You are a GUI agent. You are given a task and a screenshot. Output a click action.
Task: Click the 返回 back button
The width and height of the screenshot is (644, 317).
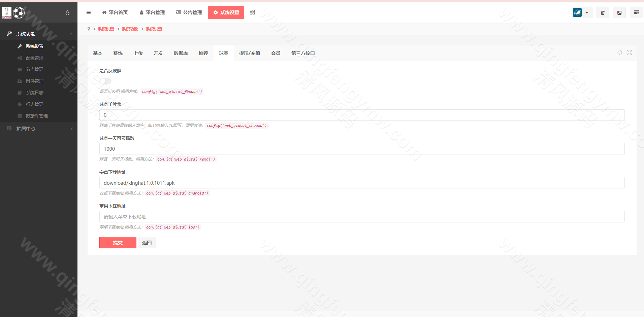(x=147, y=243)
